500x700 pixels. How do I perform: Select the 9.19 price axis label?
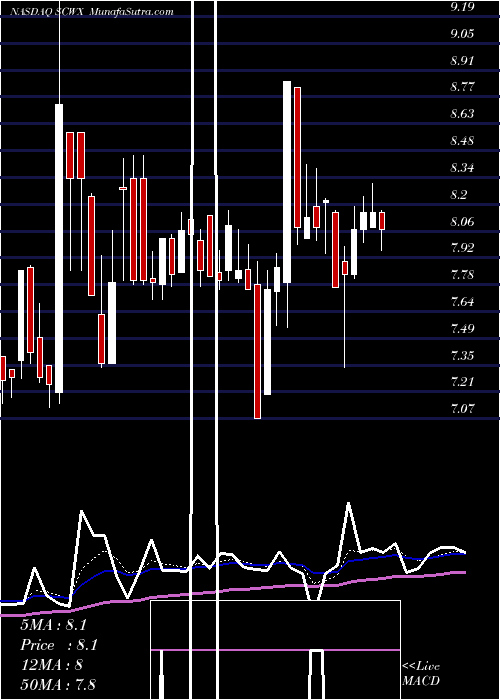click(x=462, y=7)
